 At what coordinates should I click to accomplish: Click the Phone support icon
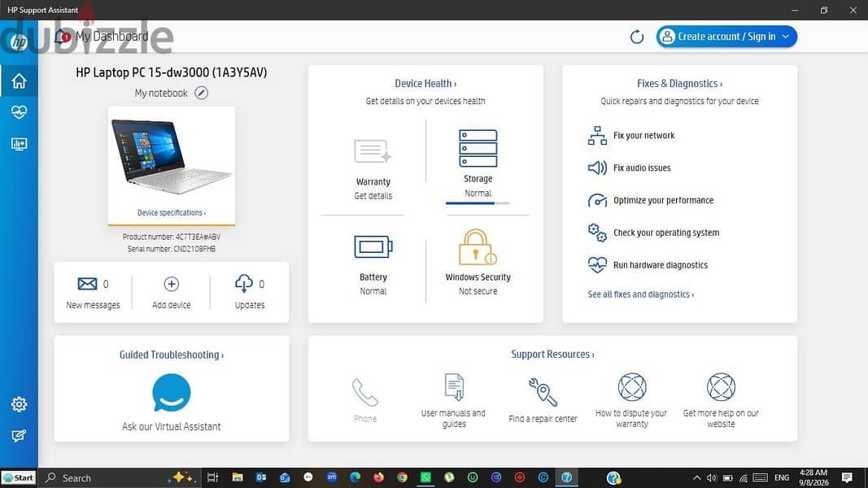365,392
